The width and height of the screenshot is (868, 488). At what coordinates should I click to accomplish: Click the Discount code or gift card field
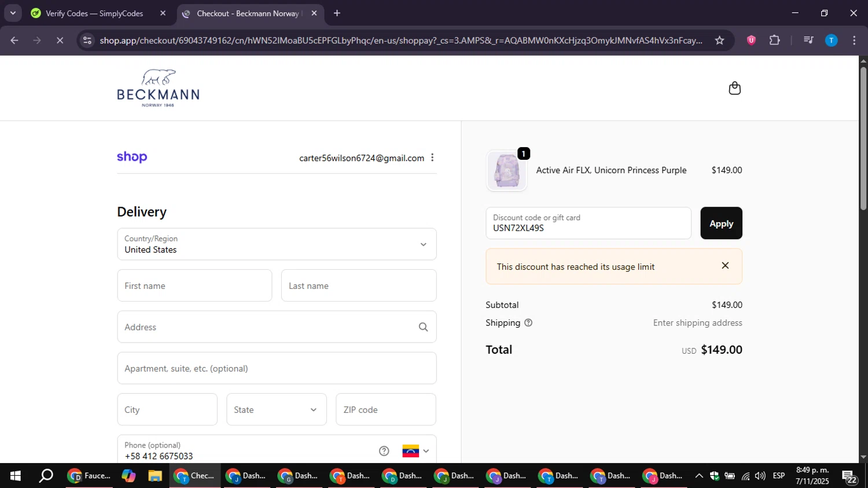[589, 223]
